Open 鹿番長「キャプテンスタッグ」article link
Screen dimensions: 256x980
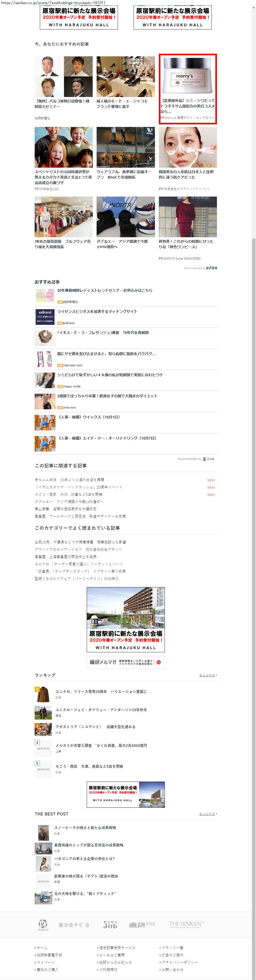pyautogui.click(x=80, y=571)
